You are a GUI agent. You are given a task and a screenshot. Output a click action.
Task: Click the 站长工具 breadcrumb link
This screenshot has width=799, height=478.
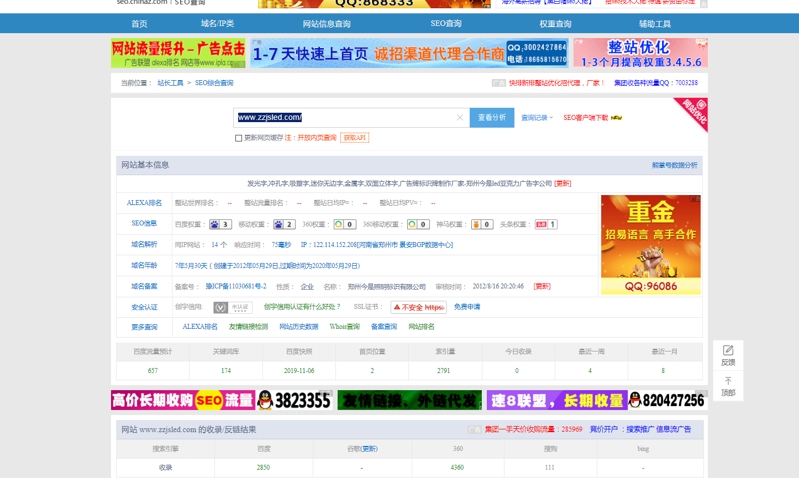(170, 83)
